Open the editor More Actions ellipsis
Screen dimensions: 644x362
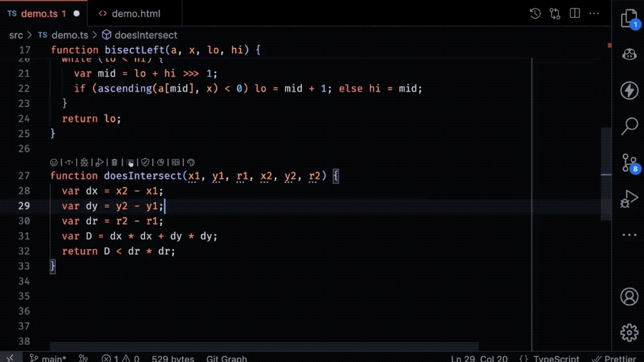(595, 14)
